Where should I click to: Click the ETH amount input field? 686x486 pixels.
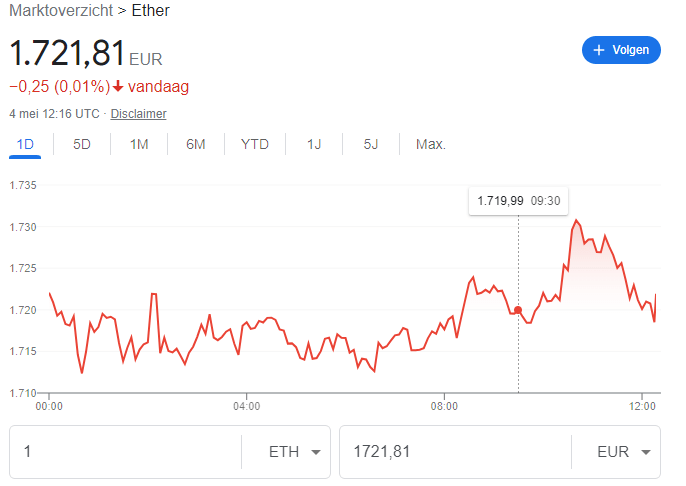(125, 452)
